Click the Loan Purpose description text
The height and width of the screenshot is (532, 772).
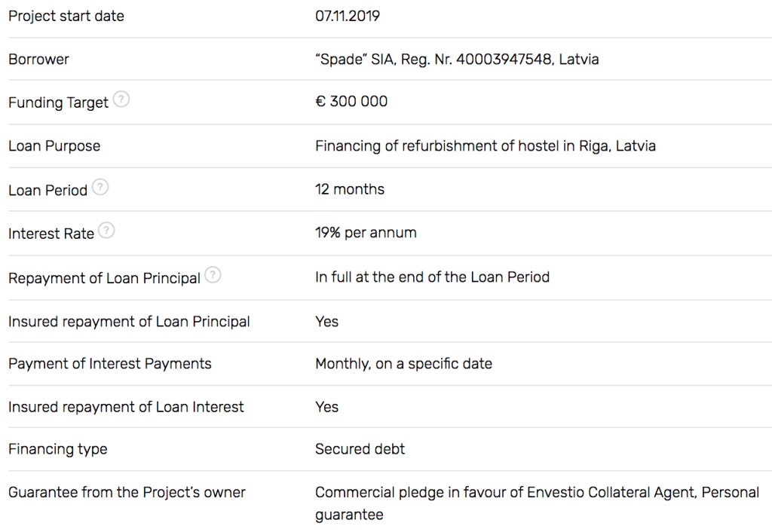[486, 145]
